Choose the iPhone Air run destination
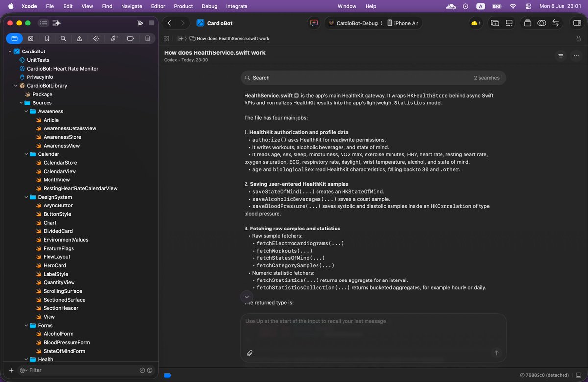Image resolution: width=588 pixels, height=382 pixels. (403, 23)
